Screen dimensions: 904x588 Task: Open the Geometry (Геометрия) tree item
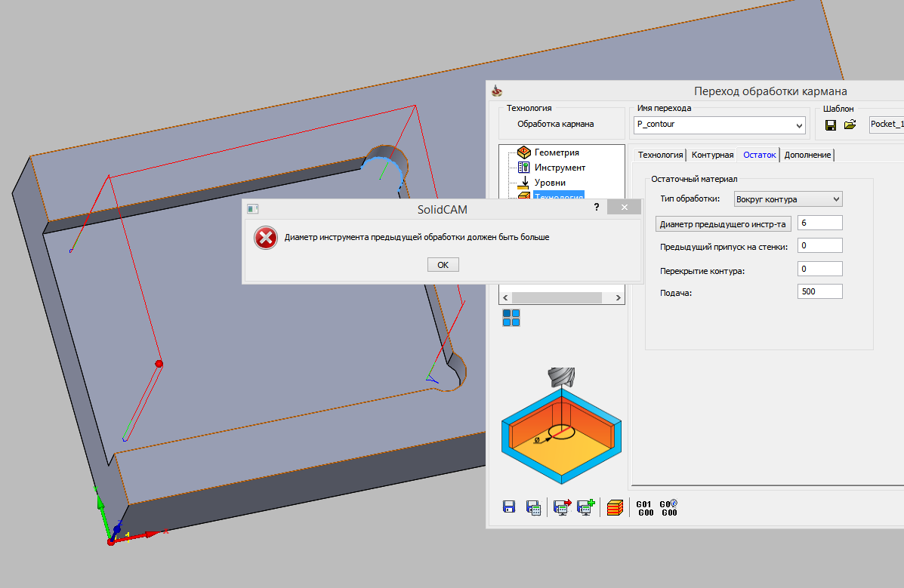click(557, 152)
